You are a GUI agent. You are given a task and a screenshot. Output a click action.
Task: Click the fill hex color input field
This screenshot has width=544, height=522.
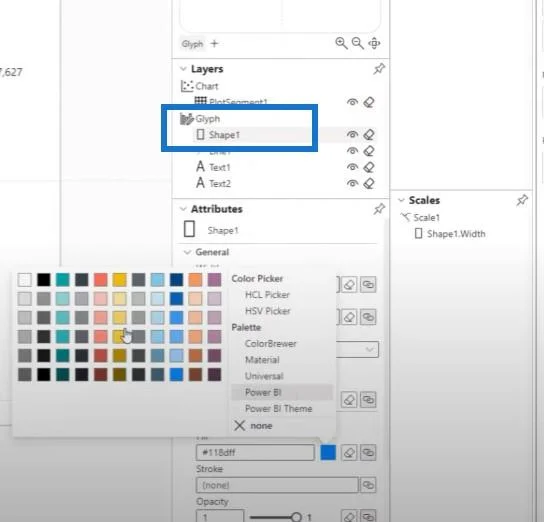point(255,452)
